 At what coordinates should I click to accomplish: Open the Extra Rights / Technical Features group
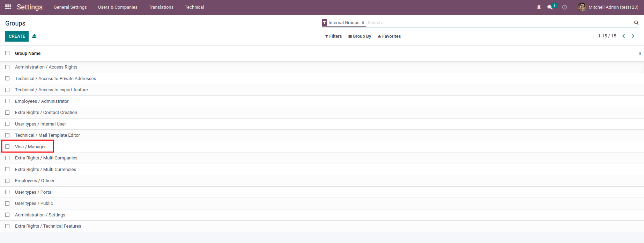click(x=48, y=226)
